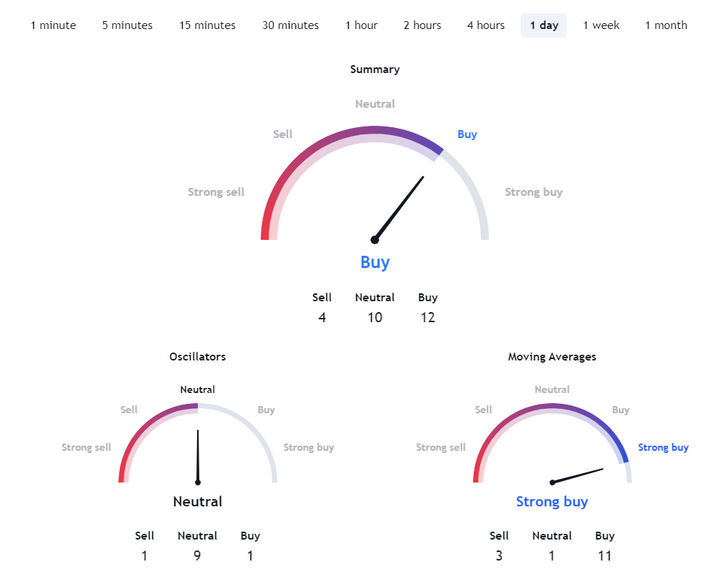Open the Oscillators section title
The height and width of the screenshot is (578, 720).
(x=197, y=357)
